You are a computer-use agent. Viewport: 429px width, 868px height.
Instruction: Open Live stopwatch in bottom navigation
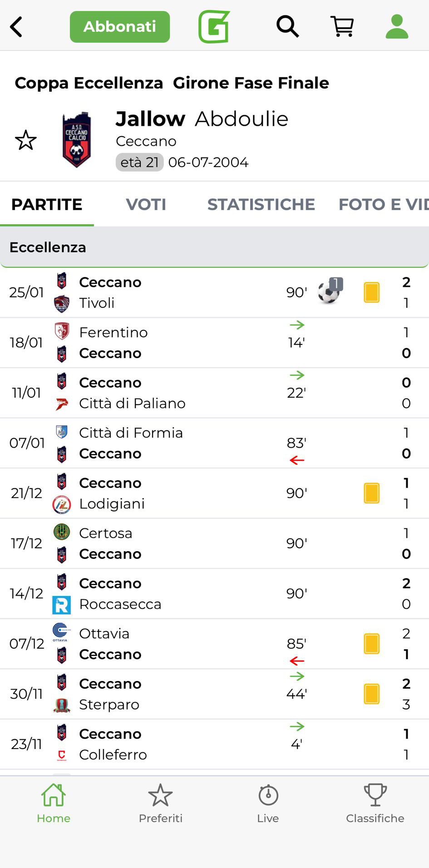pyautogui.click(x=268, y=804)
